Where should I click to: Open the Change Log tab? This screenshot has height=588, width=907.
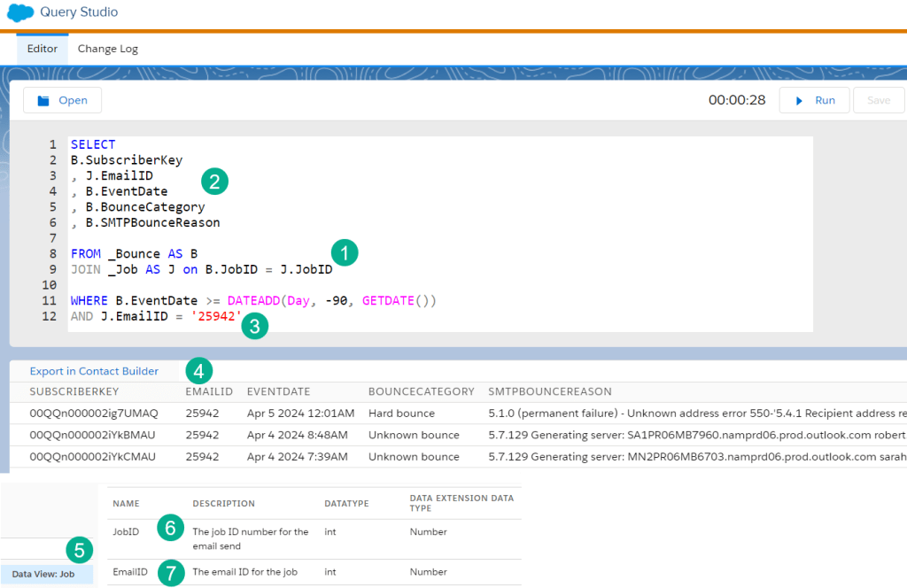108,49
